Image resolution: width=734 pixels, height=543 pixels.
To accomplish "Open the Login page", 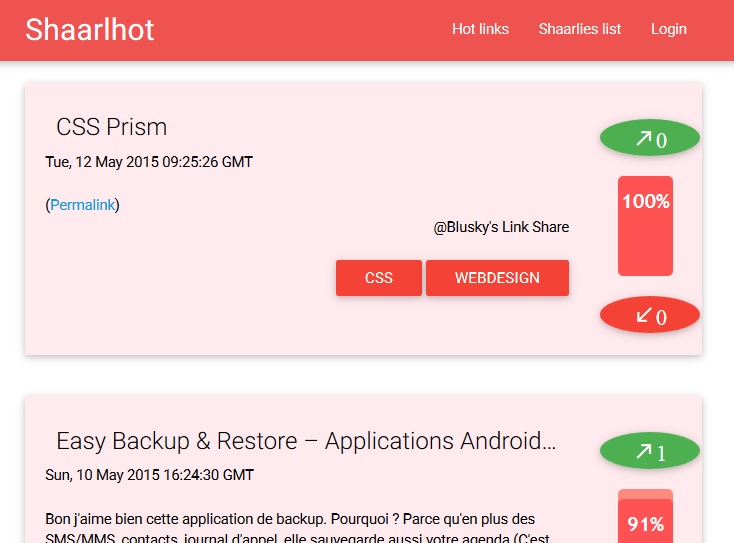I will tap(668, 29).
